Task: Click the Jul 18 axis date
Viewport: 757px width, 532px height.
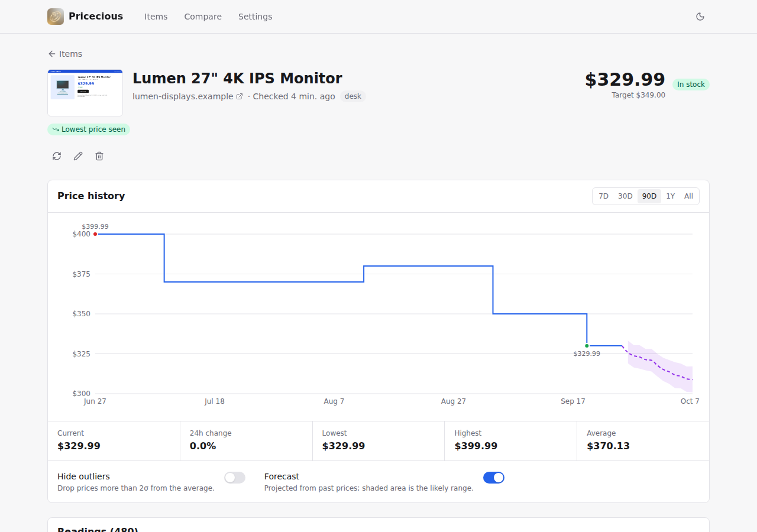Action: pyautogui.click(x=215, y=401)
